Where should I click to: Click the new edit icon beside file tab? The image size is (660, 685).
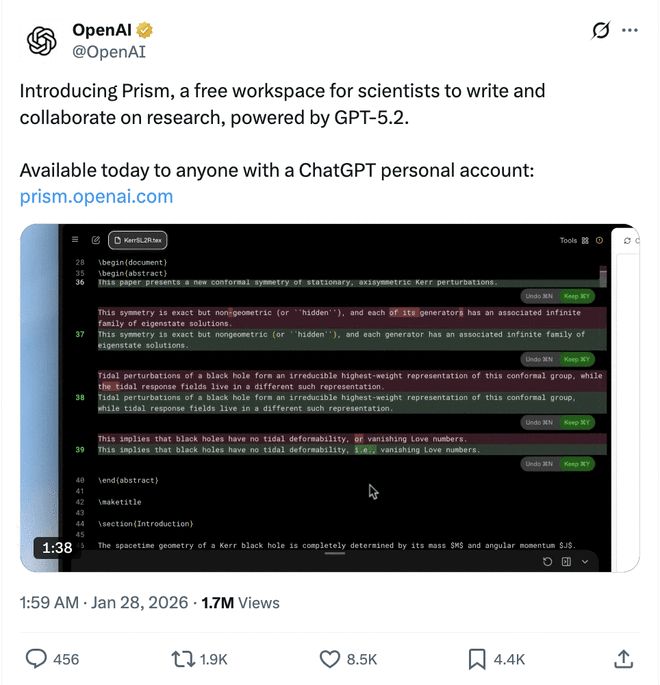[x=96, y=240]
